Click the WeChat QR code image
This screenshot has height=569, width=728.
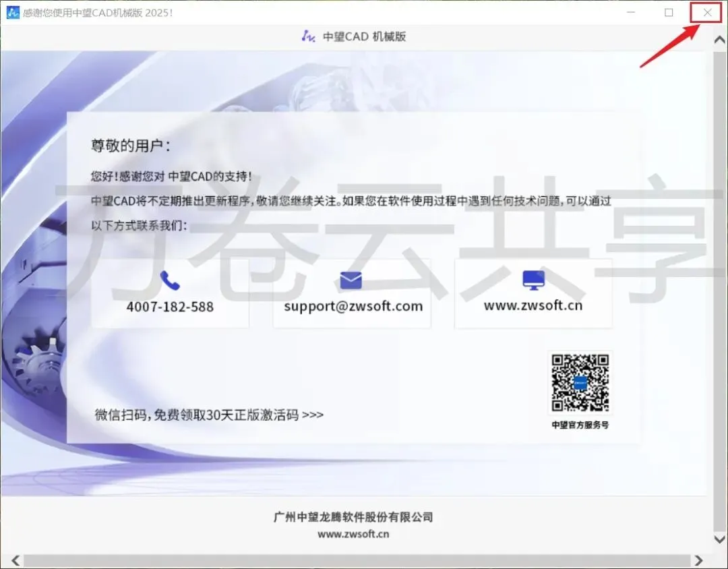(580, 383)
